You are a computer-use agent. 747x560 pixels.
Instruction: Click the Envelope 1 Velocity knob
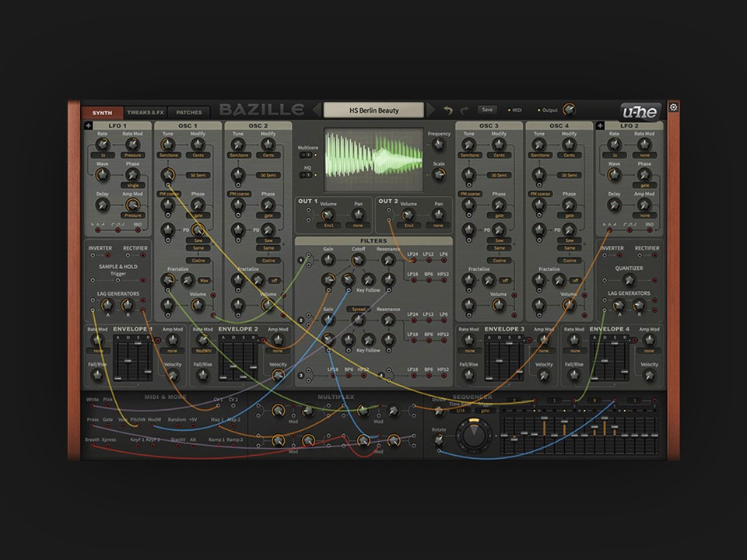point(173,376)
